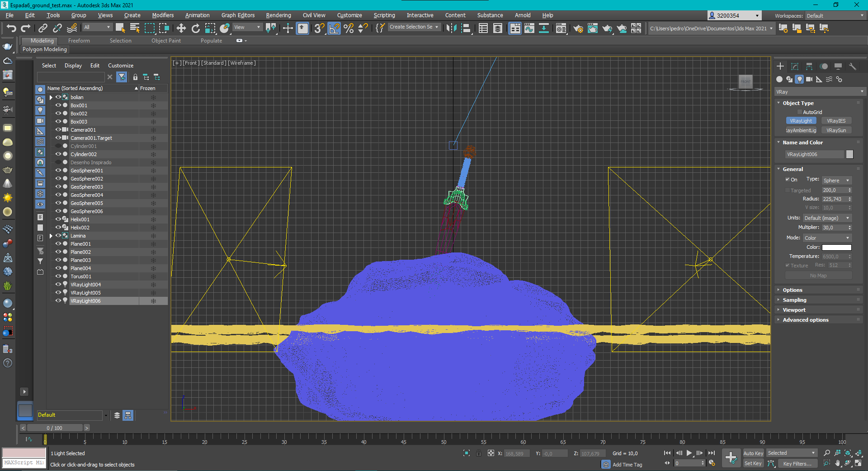Expand the bolian group node
Screen dimensions: 868x471
[x=51, y=97]
